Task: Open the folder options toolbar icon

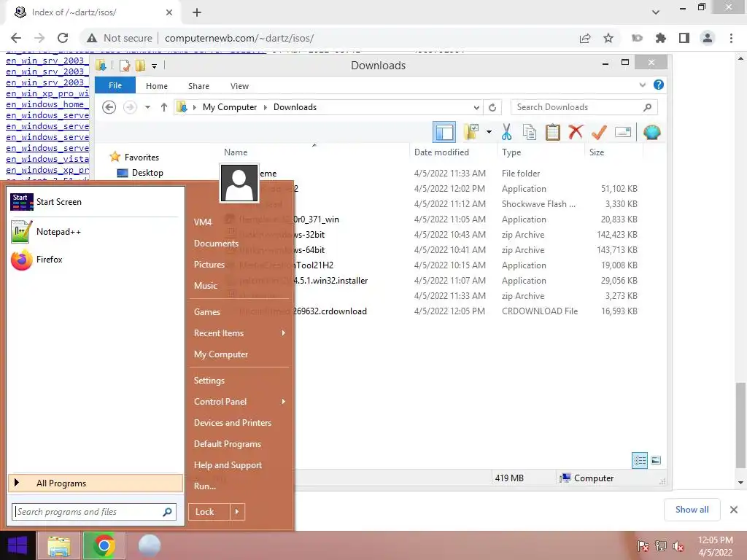Action: 471,132
